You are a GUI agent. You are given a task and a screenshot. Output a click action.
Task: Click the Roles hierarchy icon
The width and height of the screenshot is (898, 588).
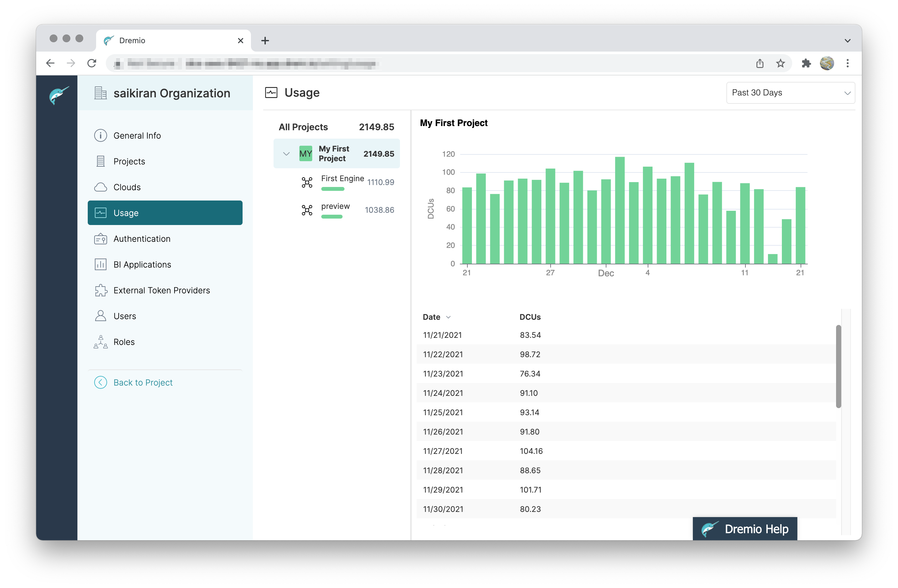(100, 342)
